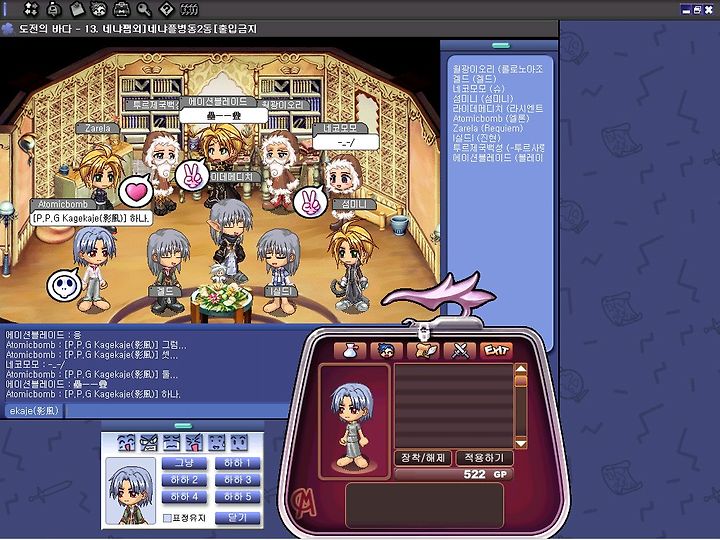Click the 적용하기 apply button
The width and height of the screenshot is (720, 540).
[484, 458]
